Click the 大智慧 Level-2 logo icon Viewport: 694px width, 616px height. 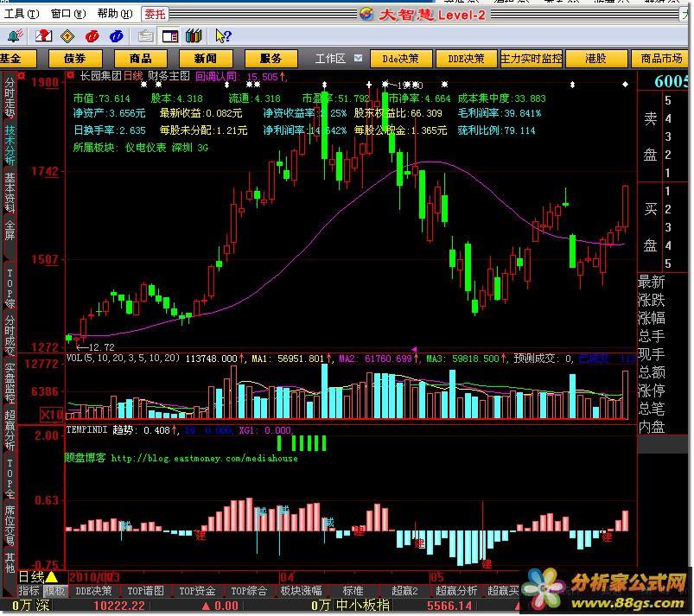pyautogui.click(x=366, y=14)
